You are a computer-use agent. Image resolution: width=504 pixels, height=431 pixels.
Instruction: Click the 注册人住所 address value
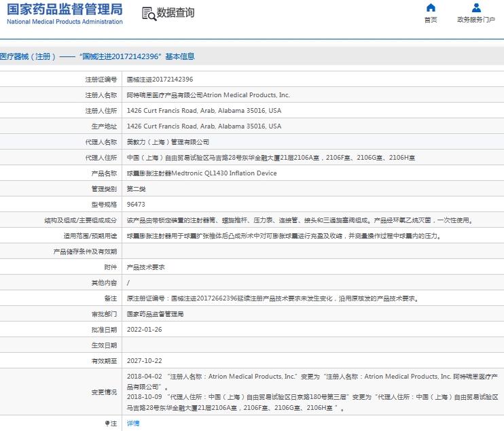(204, 111)
